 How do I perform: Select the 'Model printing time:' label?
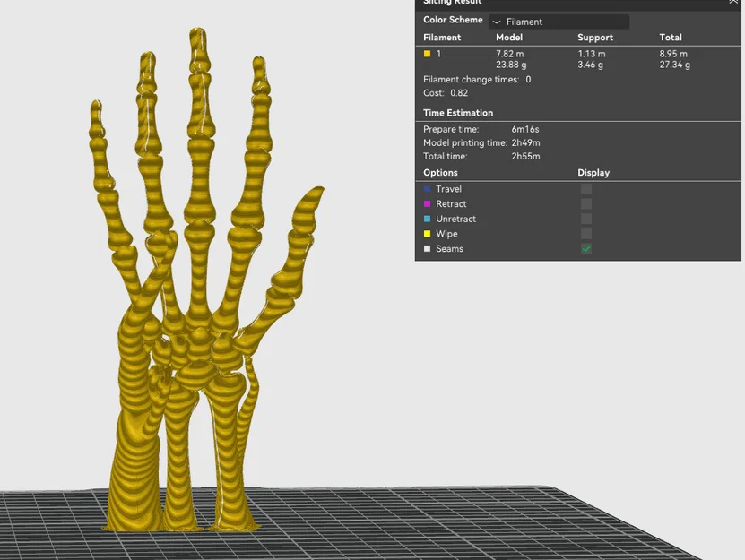coord(465,143)
